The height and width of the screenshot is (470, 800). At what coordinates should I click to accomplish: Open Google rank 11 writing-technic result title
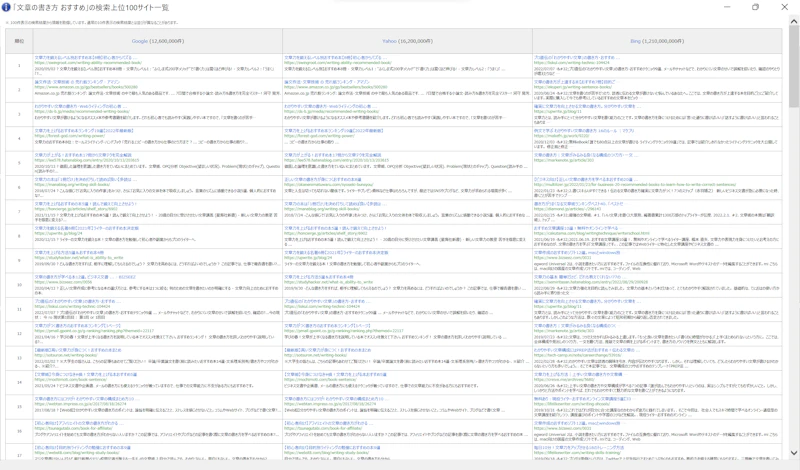78,302
